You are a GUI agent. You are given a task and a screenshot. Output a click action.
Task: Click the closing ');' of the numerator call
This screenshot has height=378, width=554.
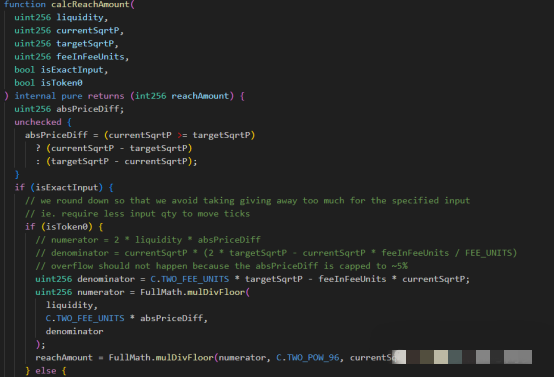tap(41, 344)
